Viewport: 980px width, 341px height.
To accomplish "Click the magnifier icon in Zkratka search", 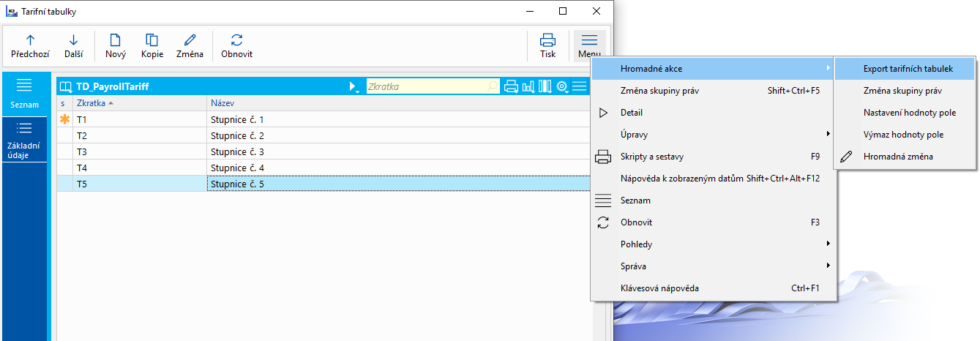I will 493,86.
